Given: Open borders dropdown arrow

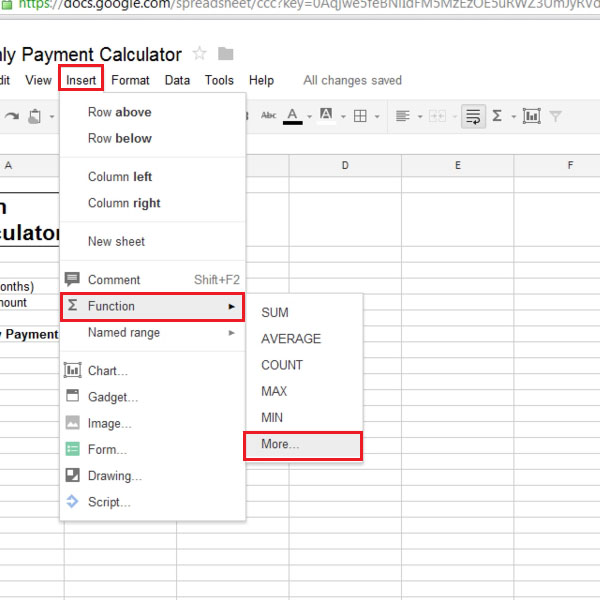Looking at the screenshot, I should click(x=377, y=116).
